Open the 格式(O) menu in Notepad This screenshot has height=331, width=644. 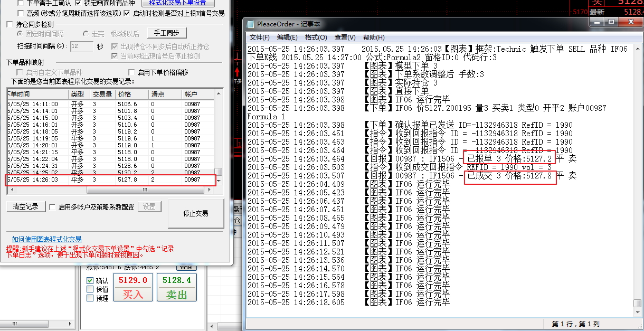coord(316,37)
